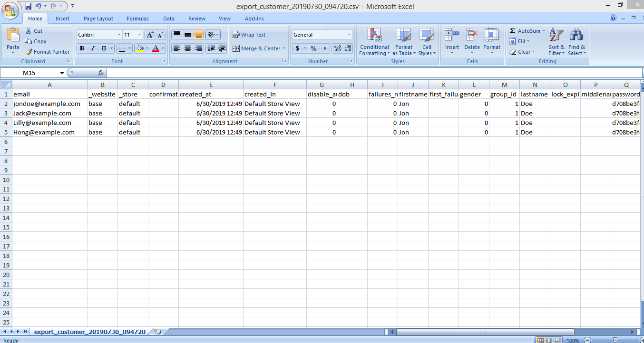644x343 pixels.
Task: Click the Paste clipboard icon
Action: (x=13, y=36)
